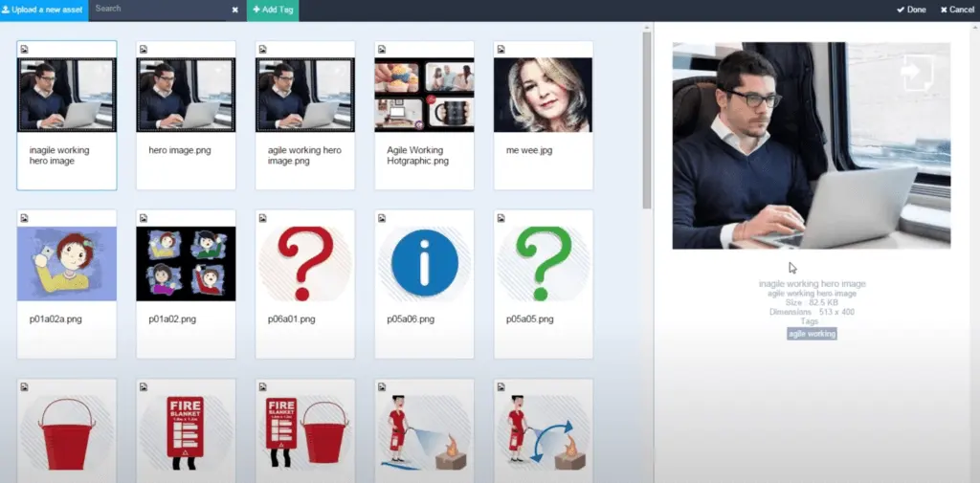Click the Add Tag button
The image size is (980, 483).
(x=273, y=10)
